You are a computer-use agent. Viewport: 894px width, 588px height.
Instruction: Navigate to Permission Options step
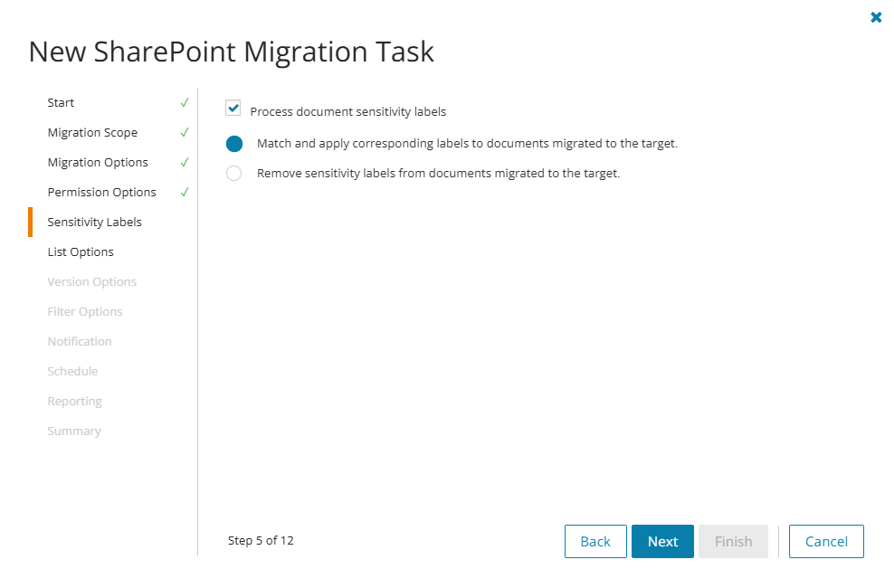[101, 193]
